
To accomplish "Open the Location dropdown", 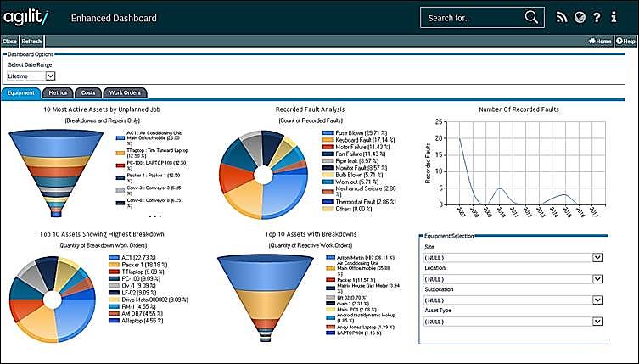I will click(x=597, y=279).
